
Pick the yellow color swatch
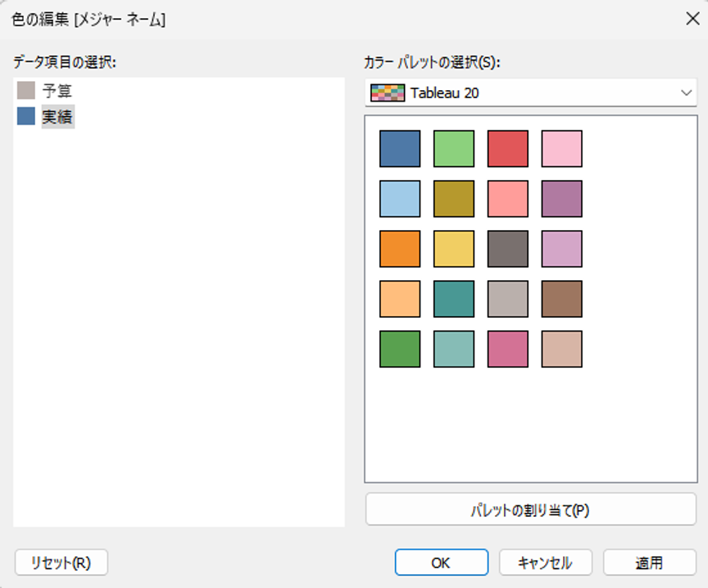pos(454,249)
